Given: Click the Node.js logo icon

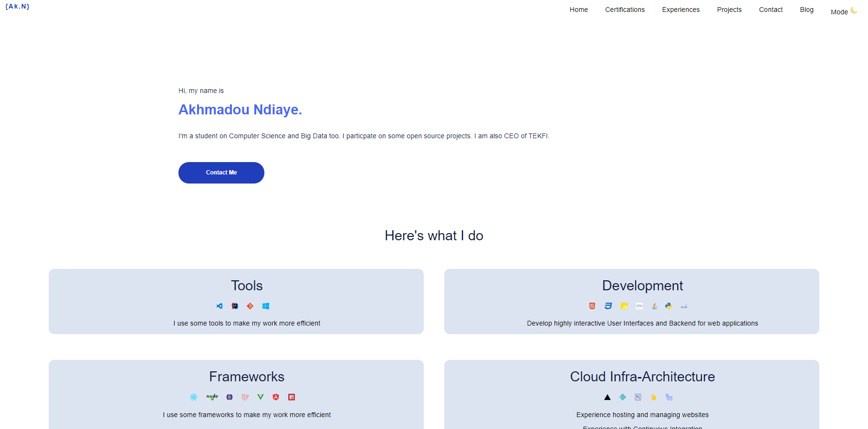Looking at the screenshot, I should point(212,397).
